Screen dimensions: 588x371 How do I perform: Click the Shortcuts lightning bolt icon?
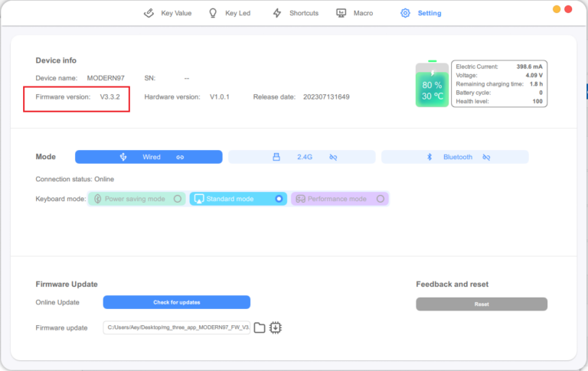click(x=277, y=13)
